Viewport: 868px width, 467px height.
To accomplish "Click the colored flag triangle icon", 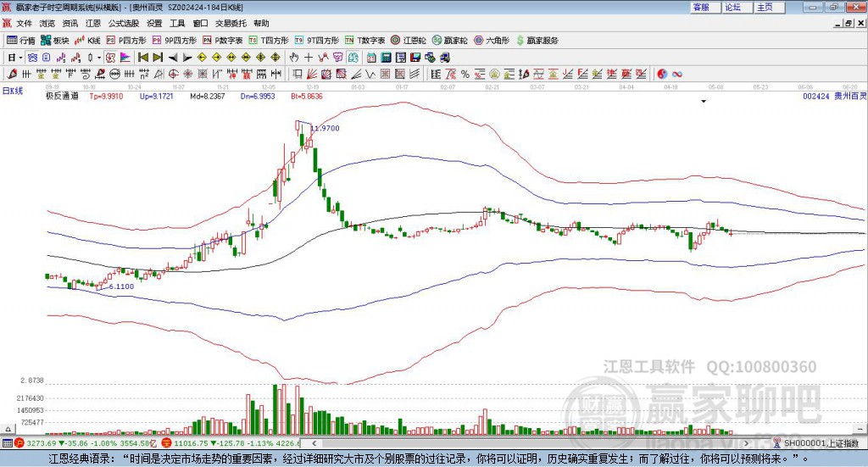I will 125,58.
